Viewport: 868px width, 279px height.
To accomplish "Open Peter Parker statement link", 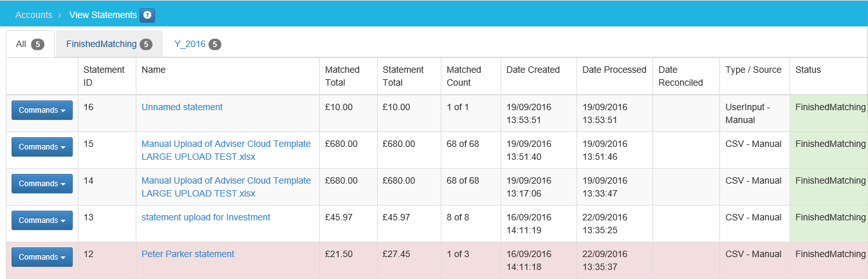I will (x=188, y=254).
